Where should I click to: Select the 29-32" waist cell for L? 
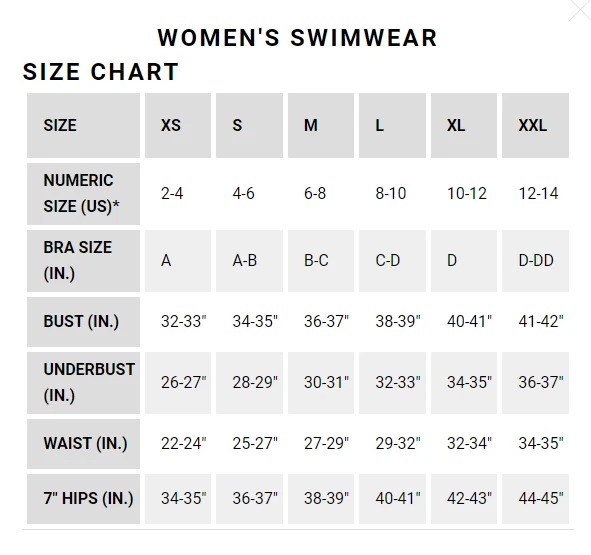point(392,444)
